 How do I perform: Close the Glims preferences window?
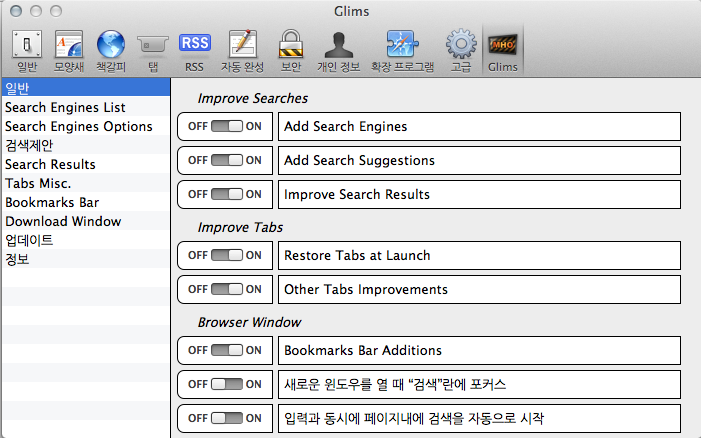click(x=16, y=11)
